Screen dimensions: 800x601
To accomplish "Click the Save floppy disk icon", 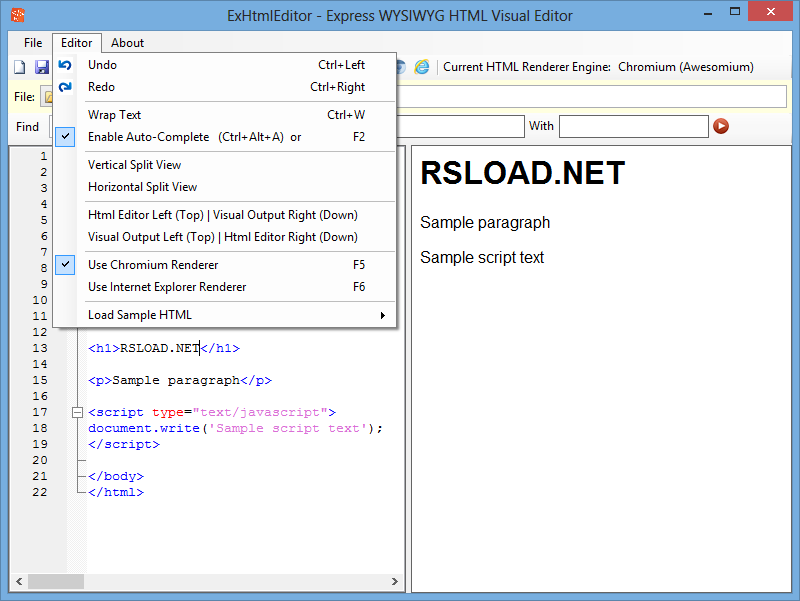I will 41,67.
